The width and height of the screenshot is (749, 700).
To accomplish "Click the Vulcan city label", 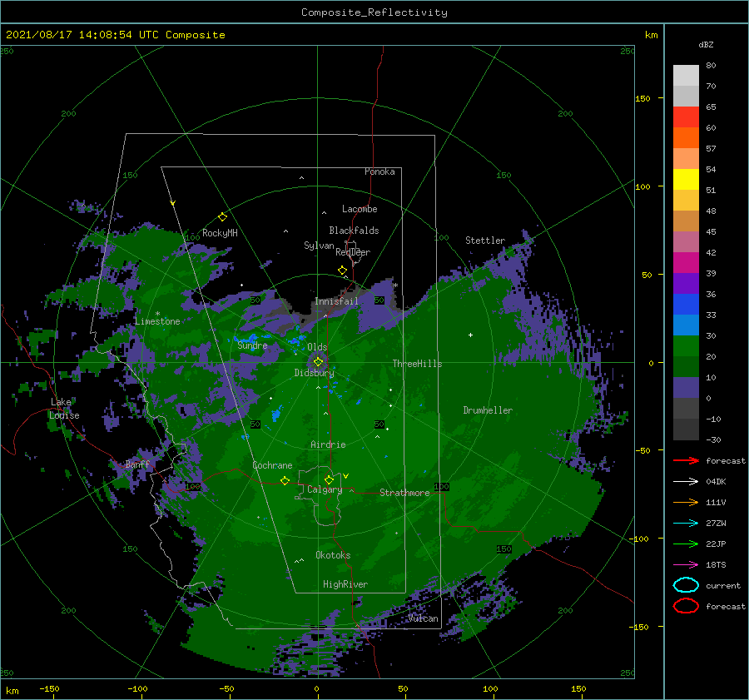I will click(424, 618).
